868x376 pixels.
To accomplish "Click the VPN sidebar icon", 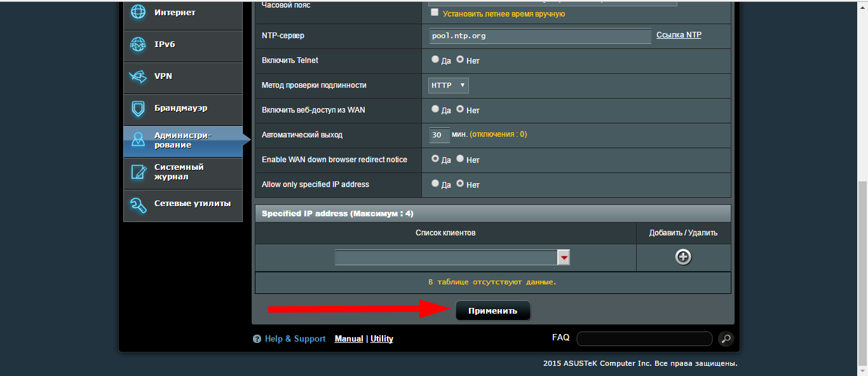I will (139, 76).
